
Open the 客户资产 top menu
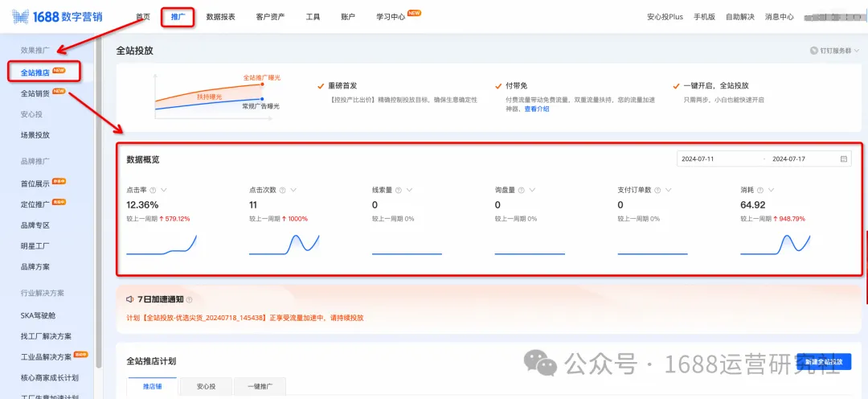271,17
